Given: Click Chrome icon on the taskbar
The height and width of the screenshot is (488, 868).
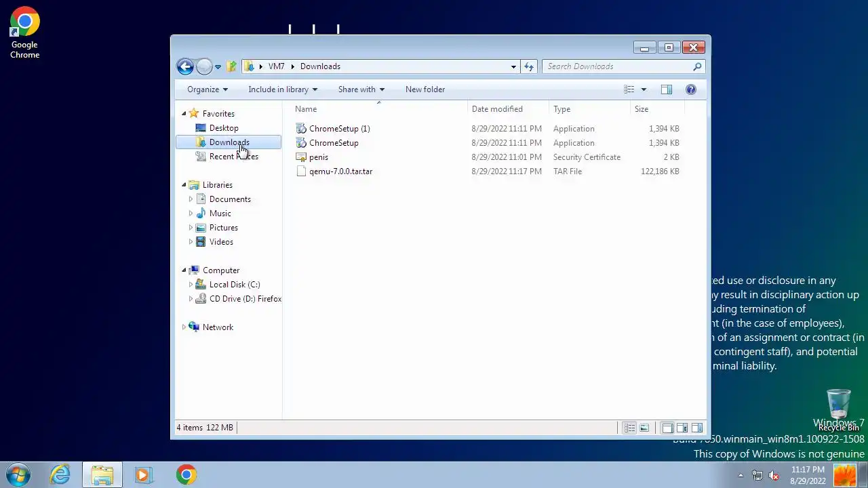Looking at the screenshot, I should click(186, 474).
